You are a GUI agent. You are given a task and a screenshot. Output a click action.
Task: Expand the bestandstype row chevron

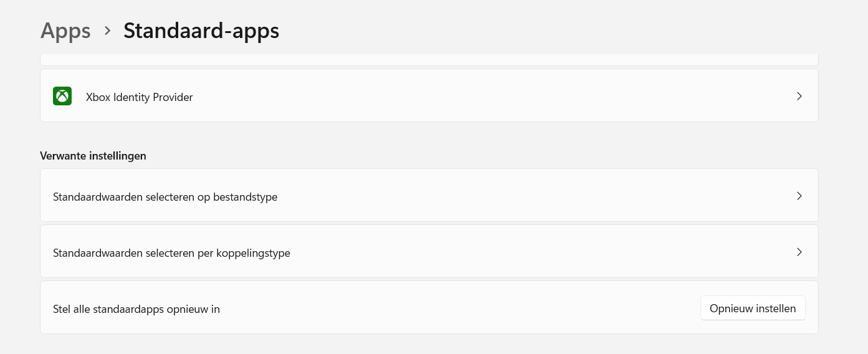(x=799, y=196)
